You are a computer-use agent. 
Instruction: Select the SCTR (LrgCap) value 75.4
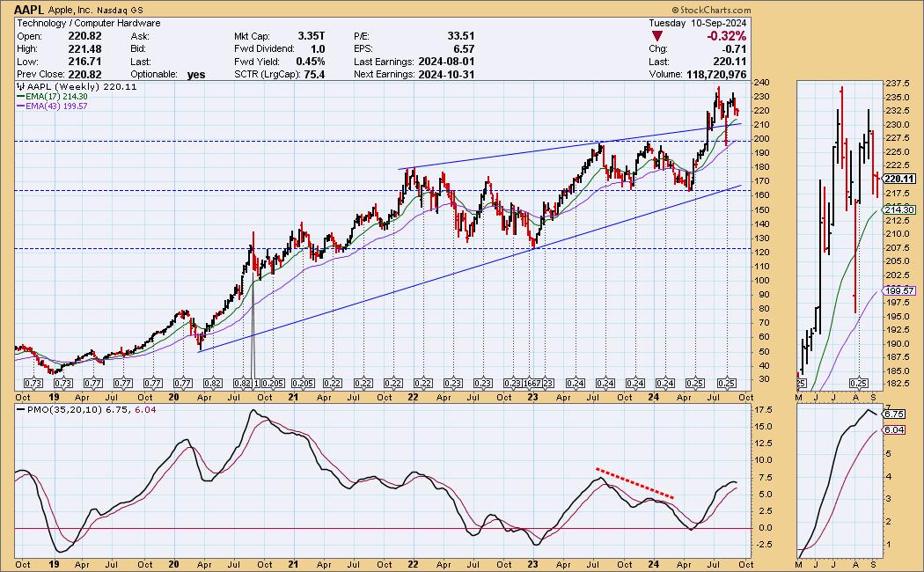pos(315,75)
